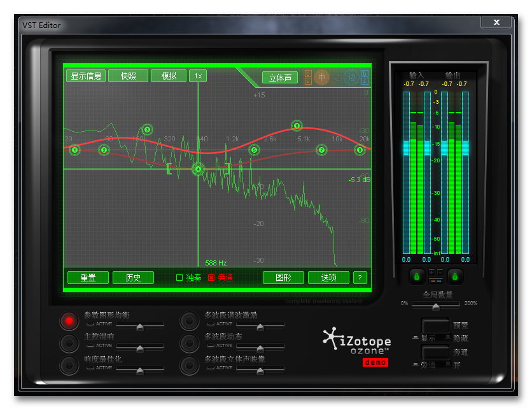Click the 图形 graph button
This screenshot has width=532, height=410.
click(x=283, y=278)
